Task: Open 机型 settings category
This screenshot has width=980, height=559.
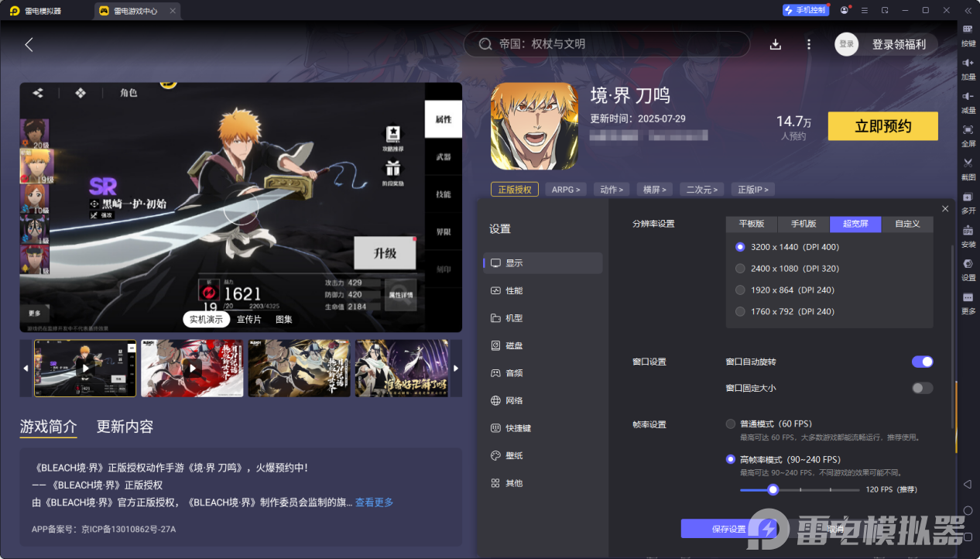Action: tap(543, 318)
